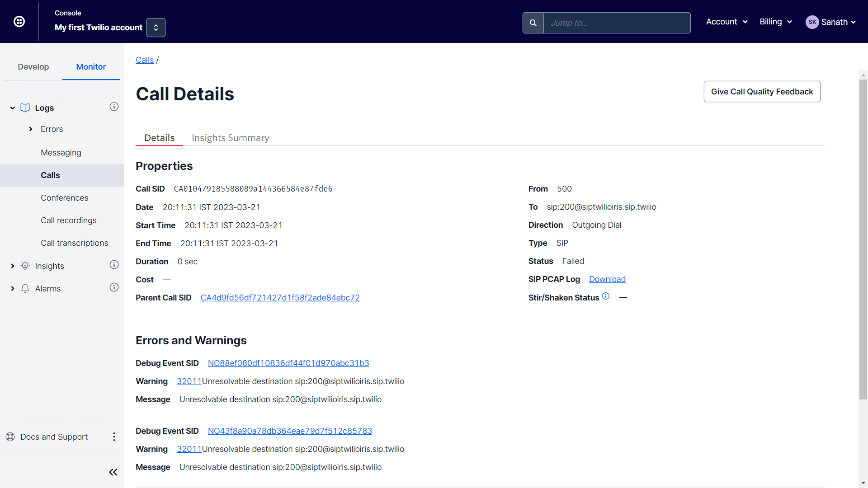868x488 pixels.
Task: Open Call transcriptions
Action: (x=75, y=243)
